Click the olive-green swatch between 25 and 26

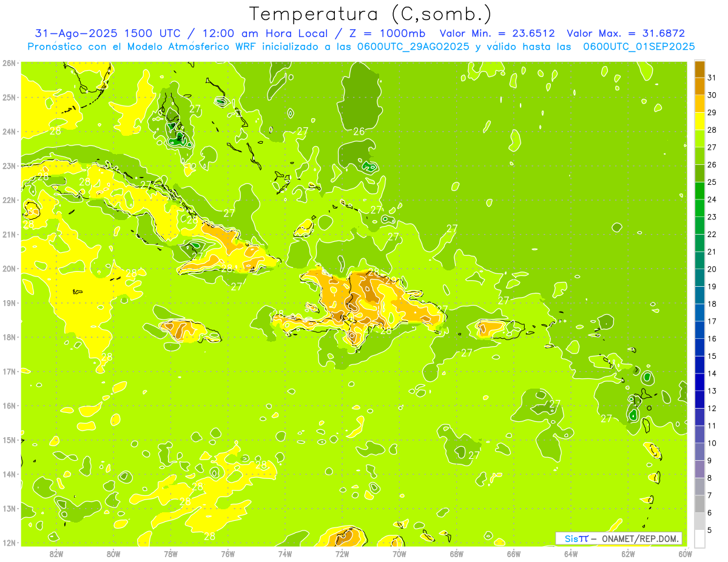point(699,173)
